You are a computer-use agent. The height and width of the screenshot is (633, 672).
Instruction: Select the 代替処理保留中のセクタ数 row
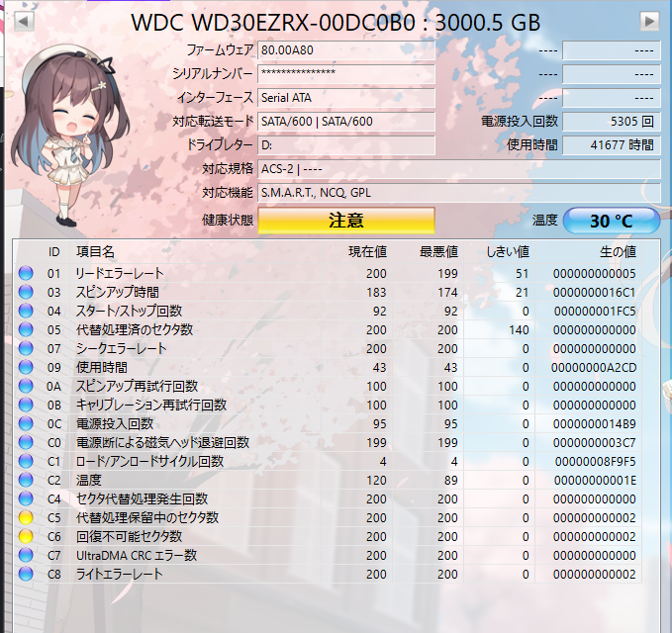[328, 518]
